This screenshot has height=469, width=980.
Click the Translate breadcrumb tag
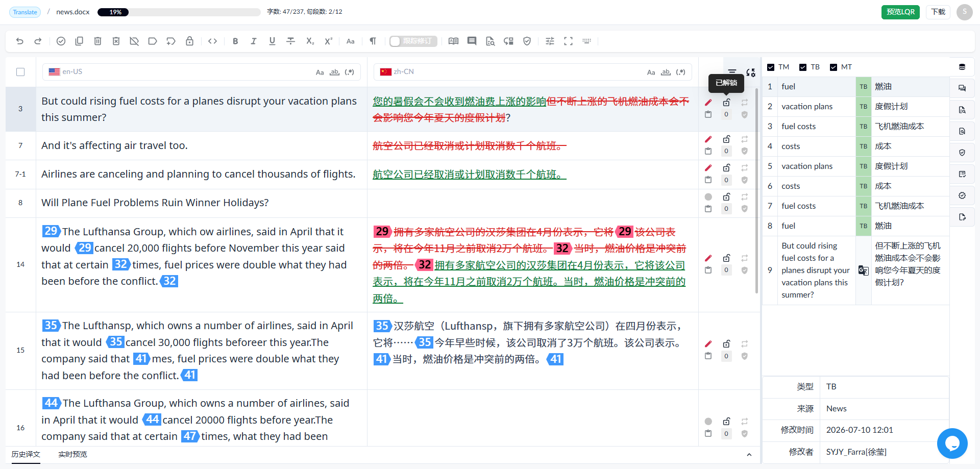click(x=25, y=12)
